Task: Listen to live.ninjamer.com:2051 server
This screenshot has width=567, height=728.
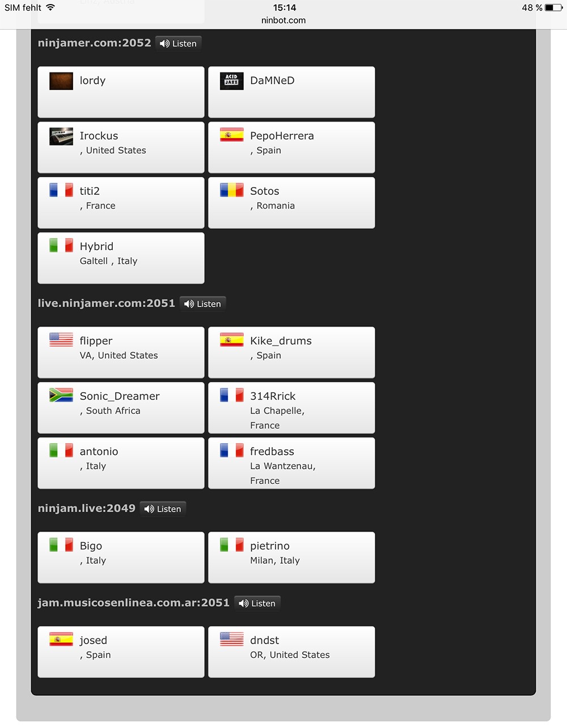Action: pos(203,304)
